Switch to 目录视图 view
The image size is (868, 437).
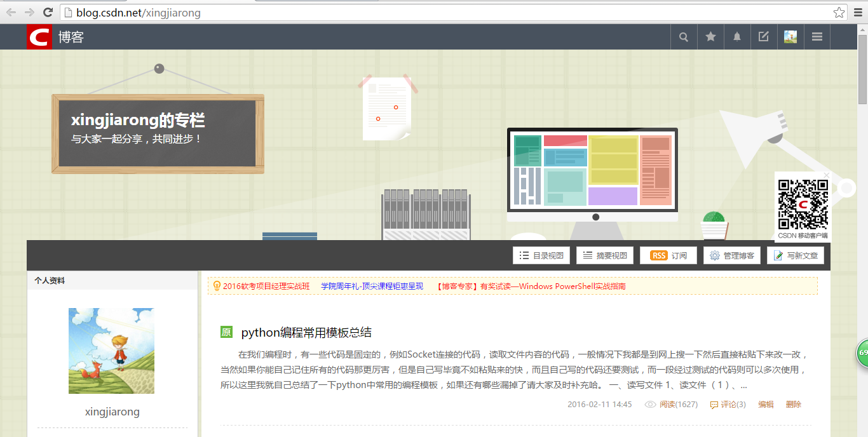541,255
